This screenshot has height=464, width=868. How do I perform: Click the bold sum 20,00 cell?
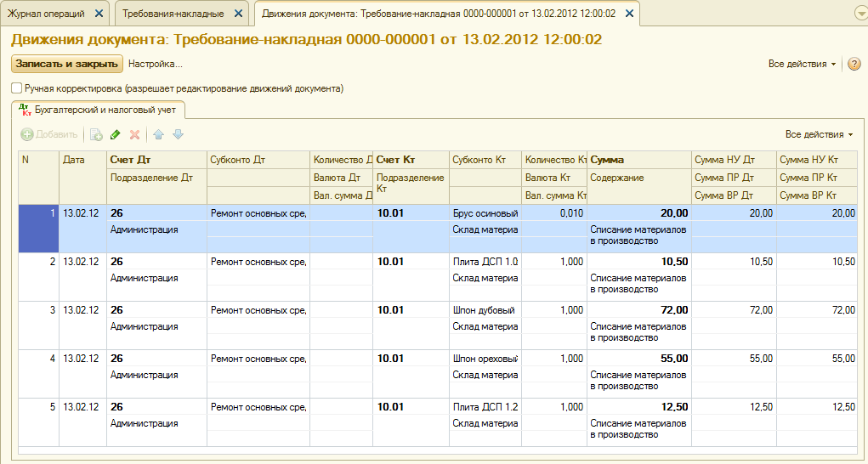[638, 213]
